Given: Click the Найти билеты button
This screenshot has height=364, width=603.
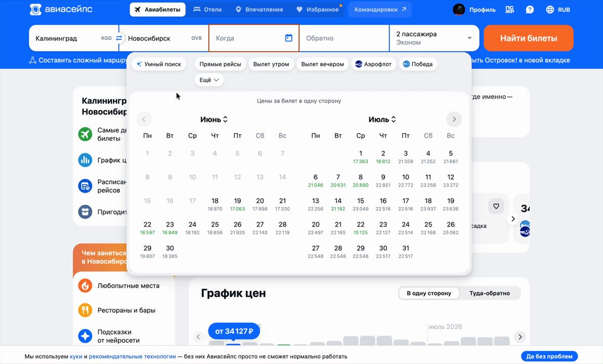Looking at the screenshot, I should pyautogui.click(x=529, y=38).
